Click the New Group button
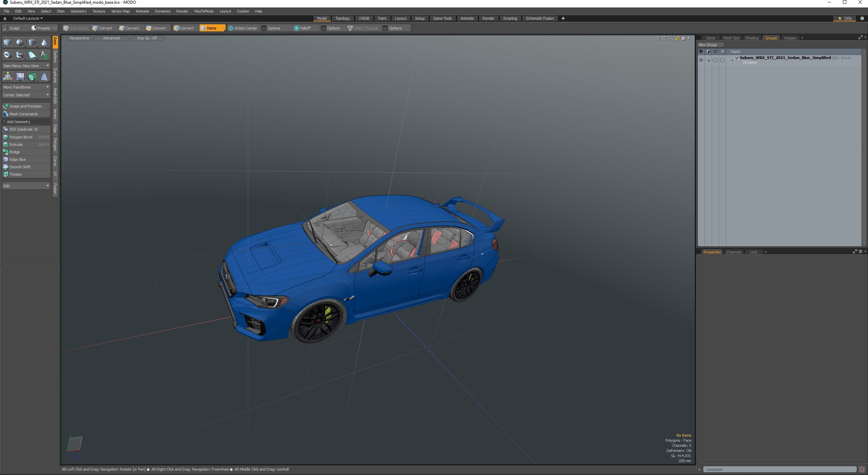The width and height of the screenshot is (868, 475). click(710, 45)
